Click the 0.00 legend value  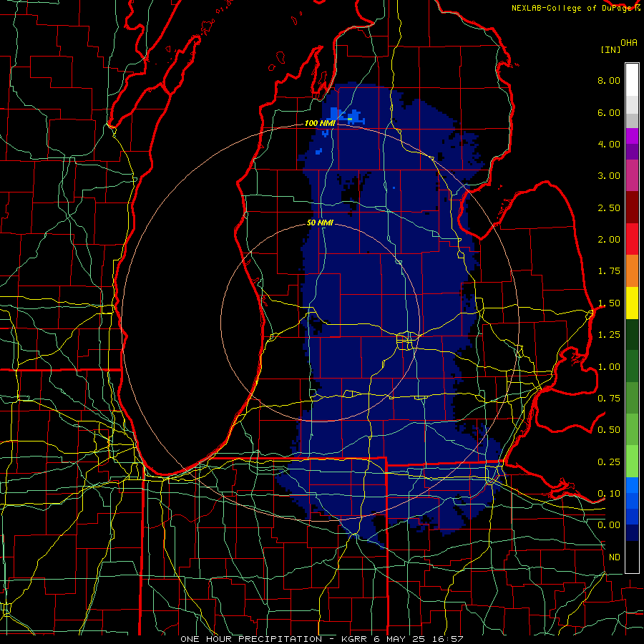(x=609, y=525)
